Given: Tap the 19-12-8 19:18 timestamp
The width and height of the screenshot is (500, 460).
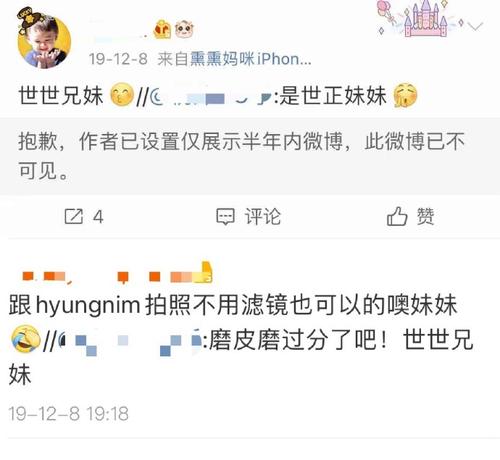Looking at the screenshot, I should [x=69, y=414].
